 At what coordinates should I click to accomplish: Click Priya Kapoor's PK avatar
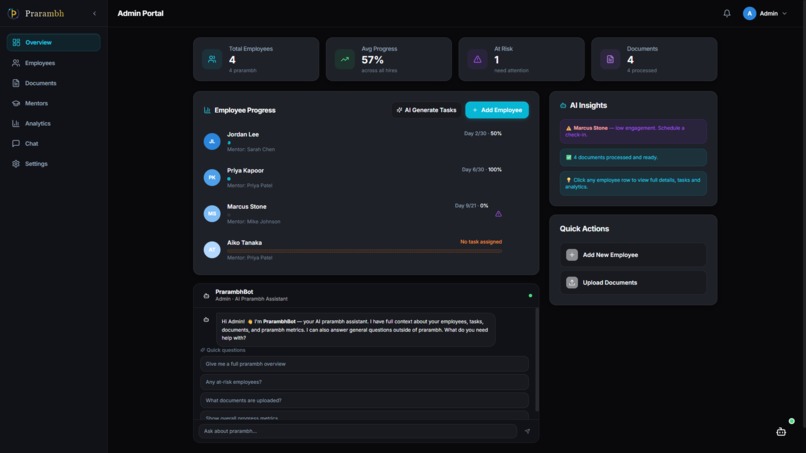tap(212, 177)
